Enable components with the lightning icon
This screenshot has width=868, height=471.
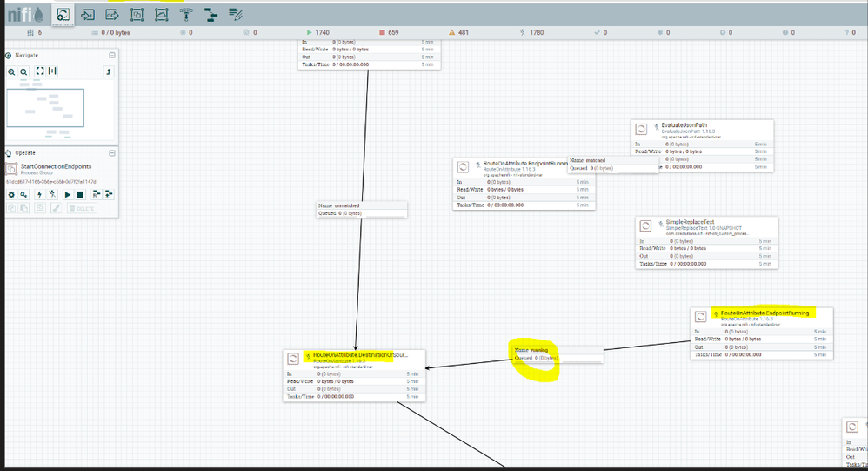(39, 194)
